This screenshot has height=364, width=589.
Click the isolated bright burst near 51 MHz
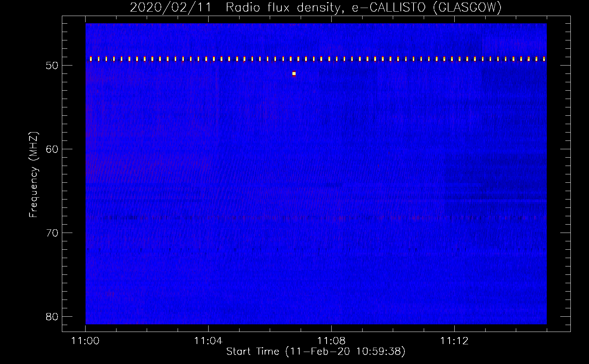(x=294, y=74)
